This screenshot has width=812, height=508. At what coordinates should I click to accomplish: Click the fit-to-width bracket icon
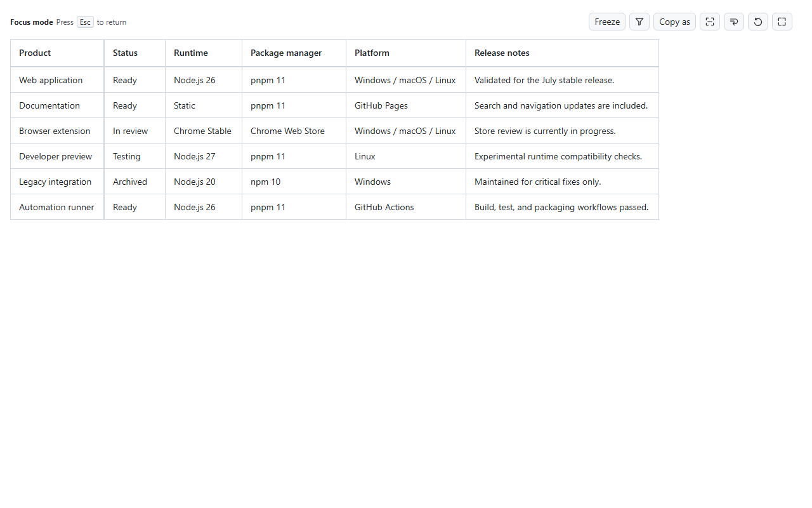(710, 22)
